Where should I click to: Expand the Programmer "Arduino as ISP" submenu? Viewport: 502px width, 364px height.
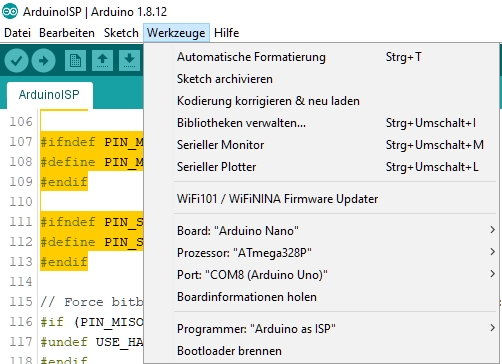tap(336, 328)
